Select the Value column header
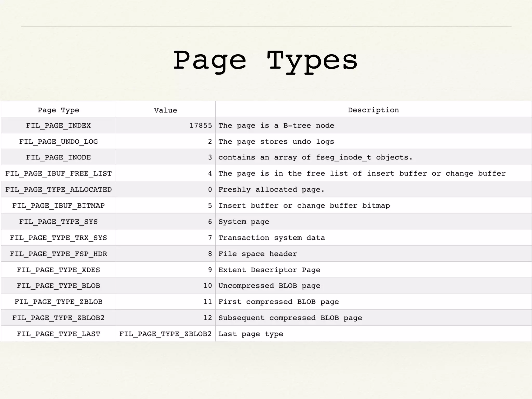 pos(165,110)
